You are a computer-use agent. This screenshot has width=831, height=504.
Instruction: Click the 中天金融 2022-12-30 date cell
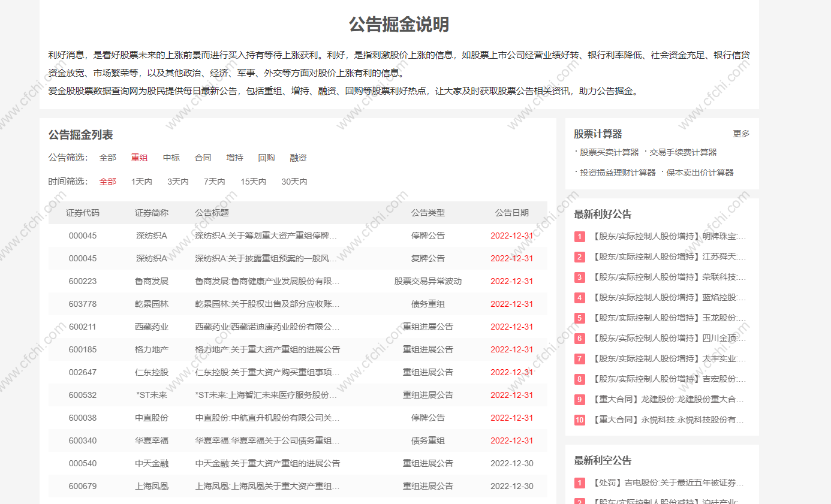coord(512,463)
